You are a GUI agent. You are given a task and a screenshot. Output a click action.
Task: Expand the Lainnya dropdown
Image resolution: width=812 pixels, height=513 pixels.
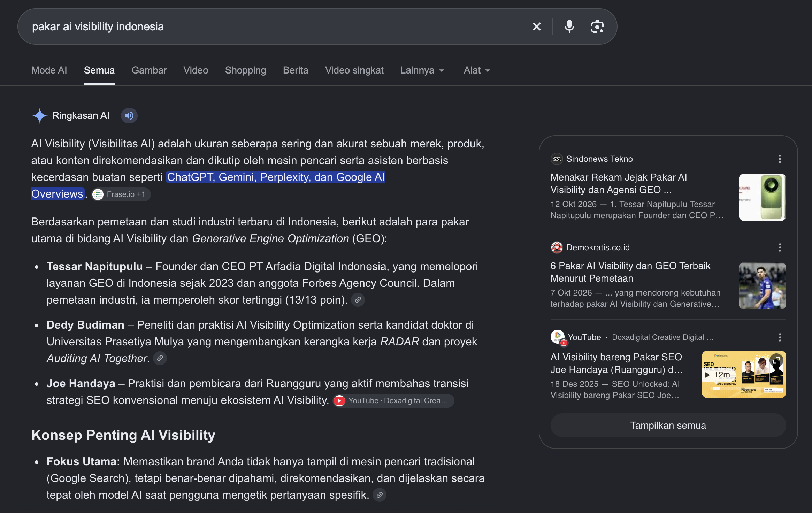[x=422, y=70]
